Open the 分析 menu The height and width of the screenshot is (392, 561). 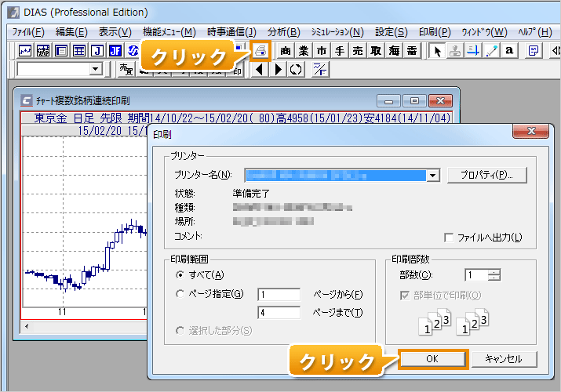coord(283,32)
